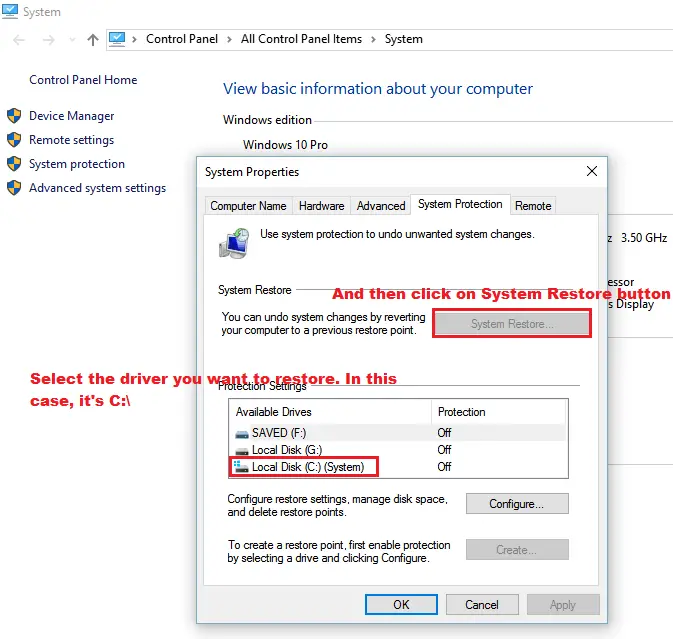Open the recent locations dropdown arrow

pyautogui.click(x=72, y=40)
